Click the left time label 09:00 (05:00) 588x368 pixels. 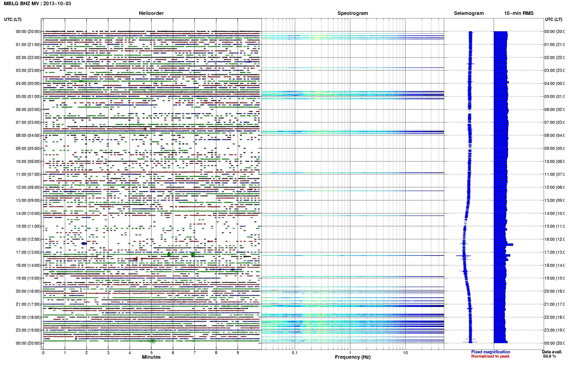tap(28, 148)
